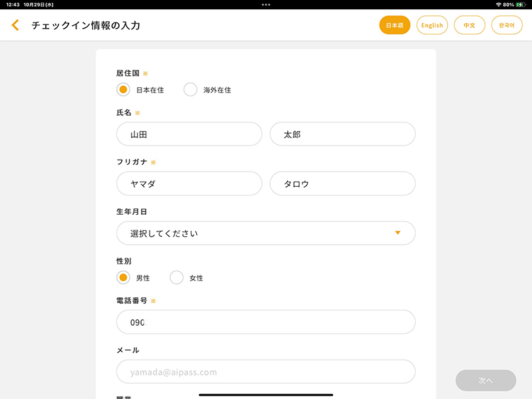532x399 pixels.
Task: Select the 海外在住 radio button
Action: coord(191,89)
